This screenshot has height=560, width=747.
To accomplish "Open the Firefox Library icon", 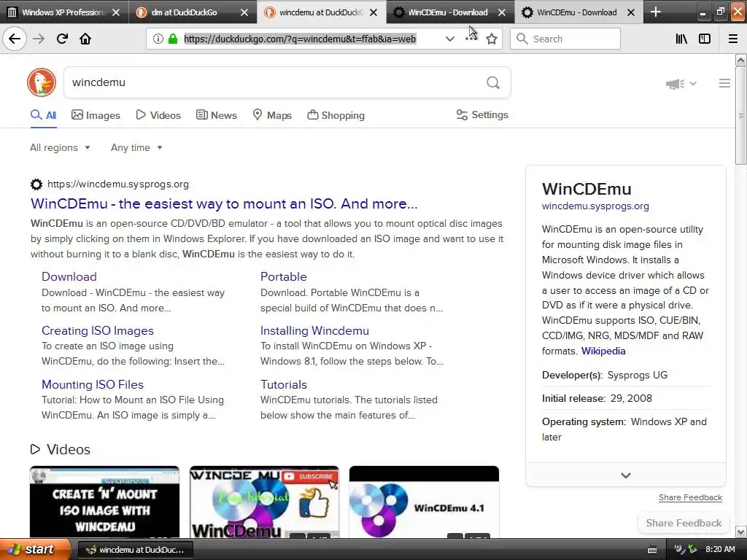I will pos(681,39).
